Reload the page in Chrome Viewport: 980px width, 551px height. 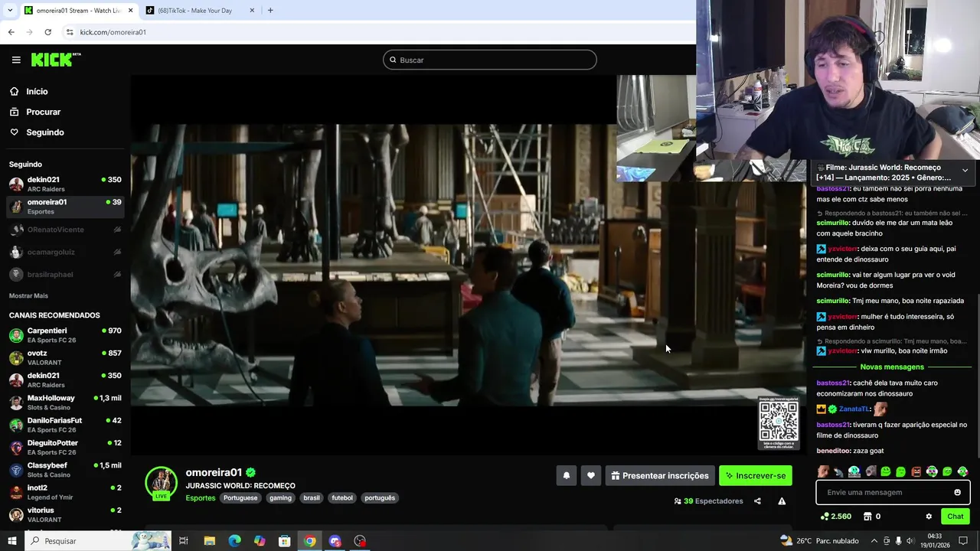click(47, 32)
